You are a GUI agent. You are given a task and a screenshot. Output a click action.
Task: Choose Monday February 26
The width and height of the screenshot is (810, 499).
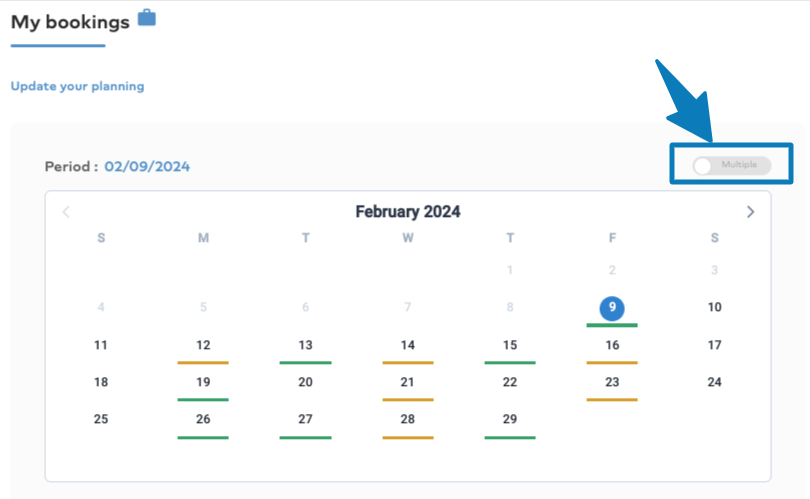[203, 419]
